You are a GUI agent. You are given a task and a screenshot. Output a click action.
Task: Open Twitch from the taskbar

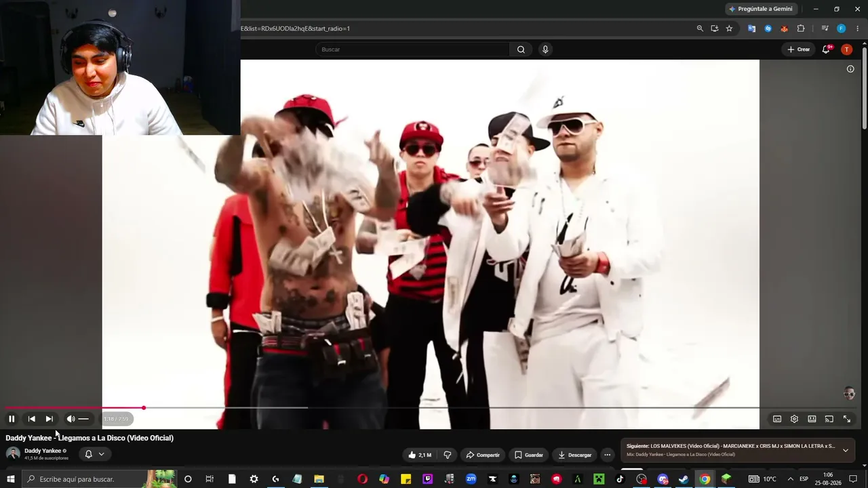click(427, 479)
